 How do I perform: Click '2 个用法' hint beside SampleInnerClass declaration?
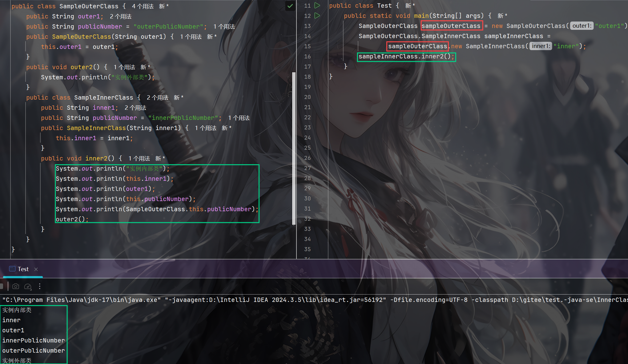click(157, 97)
